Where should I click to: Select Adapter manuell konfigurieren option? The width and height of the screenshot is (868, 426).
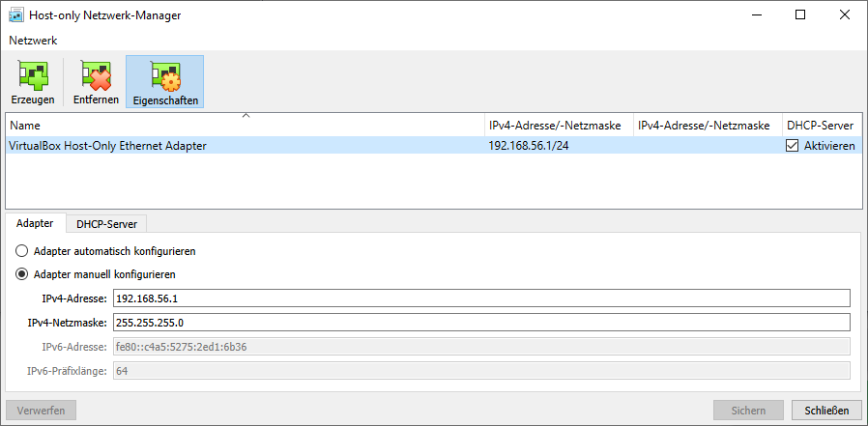[x=21, y=274]
